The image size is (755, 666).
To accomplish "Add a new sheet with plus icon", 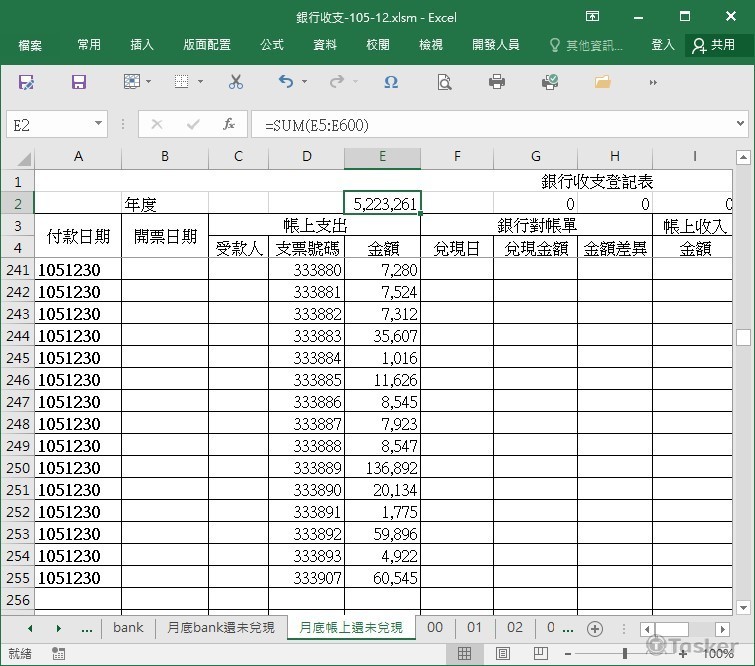I will pos(595,628).
